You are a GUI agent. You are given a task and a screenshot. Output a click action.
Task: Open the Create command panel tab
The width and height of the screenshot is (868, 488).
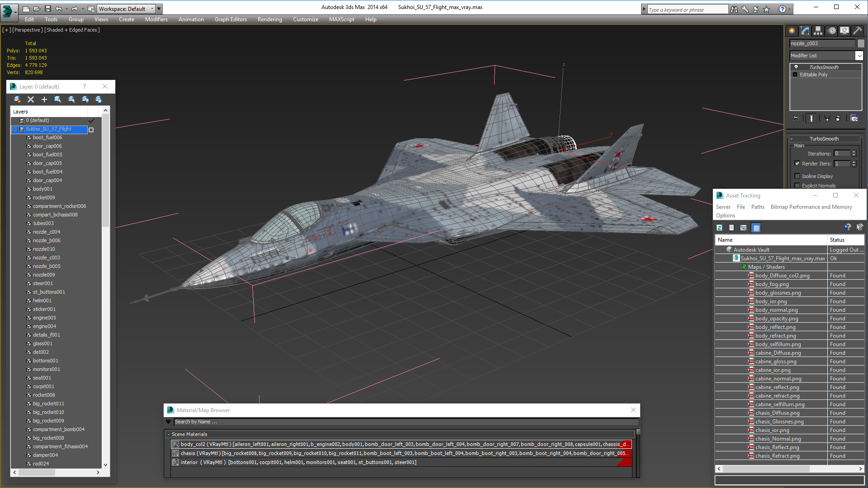pyautogui.click(x=792, y=31)
